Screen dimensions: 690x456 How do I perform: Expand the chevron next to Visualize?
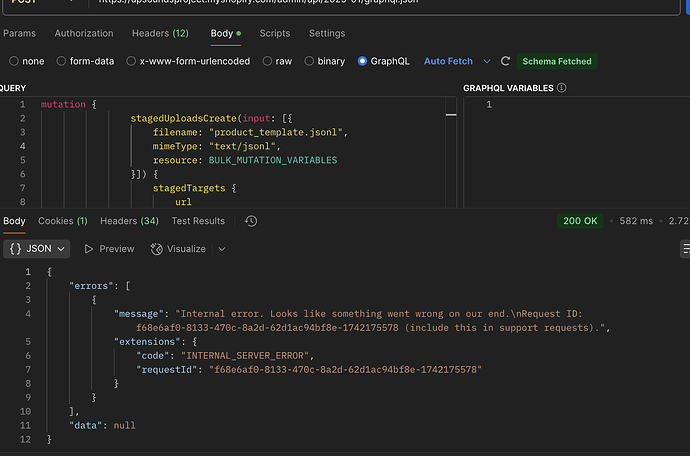[x=222, y=248]
